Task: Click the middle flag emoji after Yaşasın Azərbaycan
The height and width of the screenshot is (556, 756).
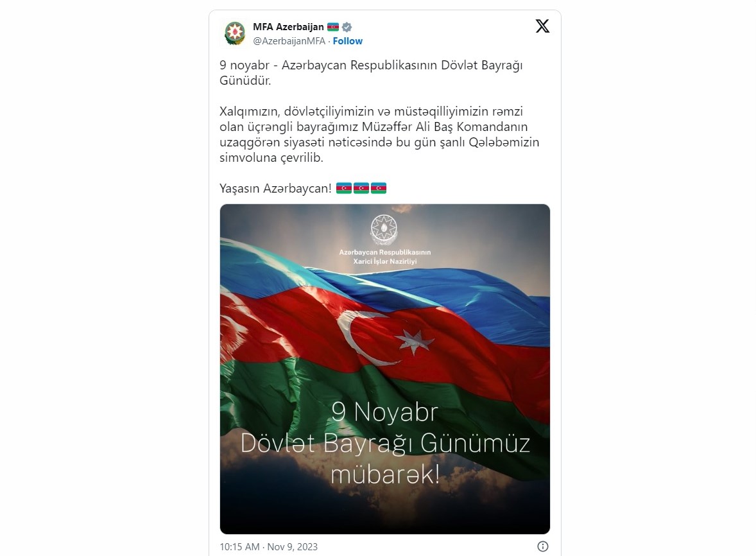Action: (x=361, y=188)
